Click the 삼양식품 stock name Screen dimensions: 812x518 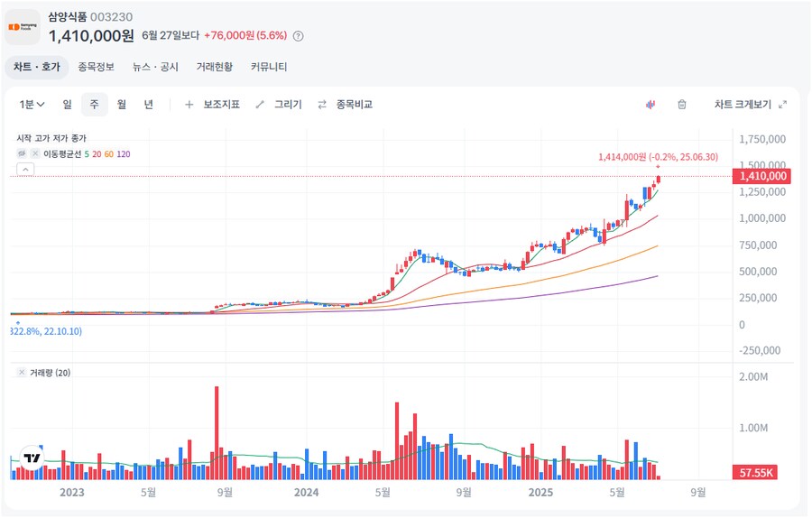point(68,16)
